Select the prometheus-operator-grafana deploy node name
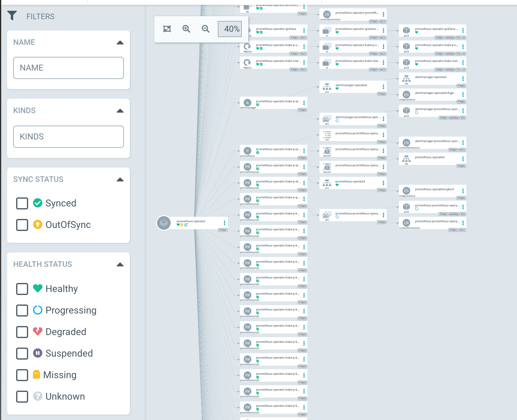Image resolution: width=517 pixels, height=420 pixels. 276,29
